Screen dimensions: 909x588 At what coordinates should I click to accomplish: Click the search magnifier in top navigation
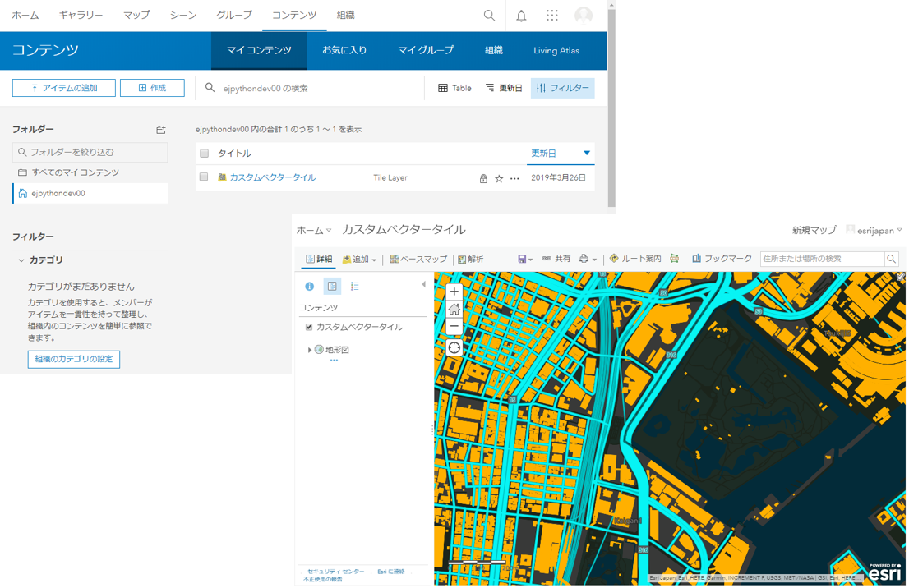(489, 16)
